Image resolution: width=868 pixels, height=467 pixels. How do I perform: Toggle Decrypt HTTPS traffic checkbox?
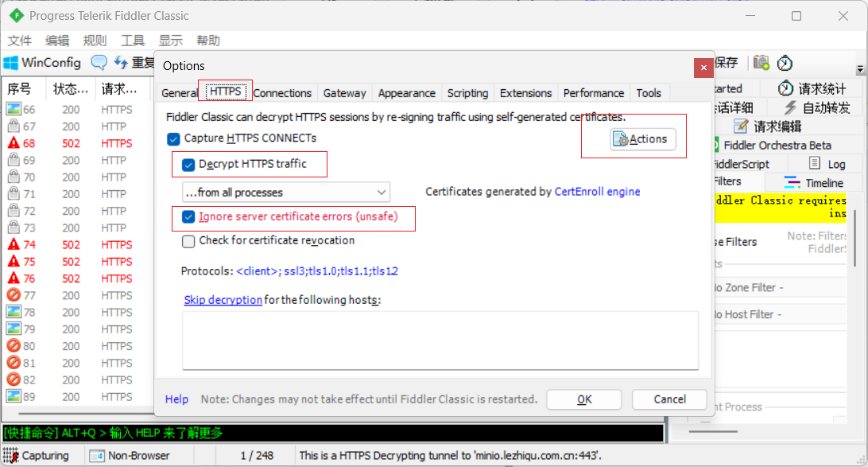click(188, 165)
